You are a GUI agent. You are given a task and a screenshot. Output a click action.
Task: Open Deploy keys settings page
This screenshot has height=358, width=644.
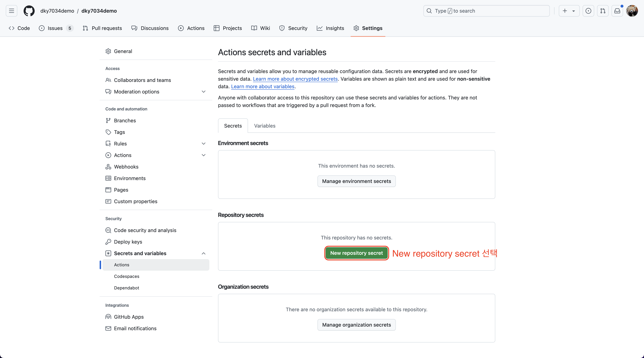(x=128, y=242)
